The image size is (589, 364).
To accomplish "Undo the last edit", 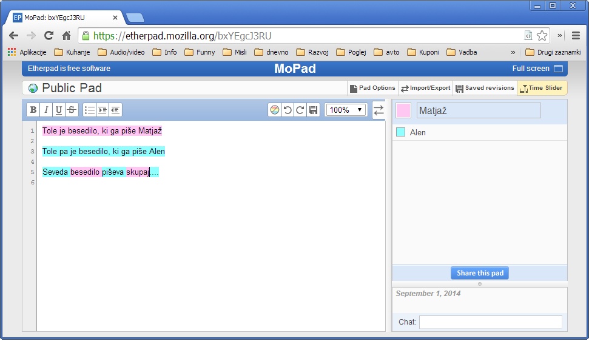I will (x=288, y=110).
